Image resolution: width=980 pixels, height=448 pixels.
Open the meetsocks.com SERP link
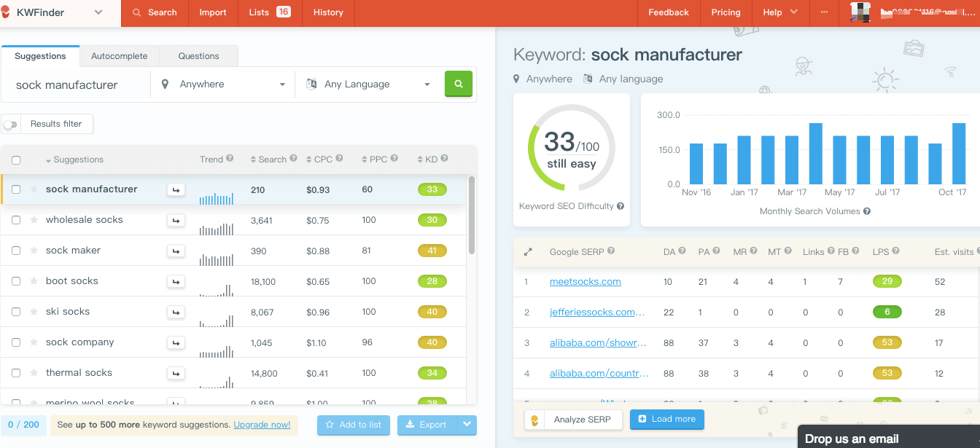point(585,282)
